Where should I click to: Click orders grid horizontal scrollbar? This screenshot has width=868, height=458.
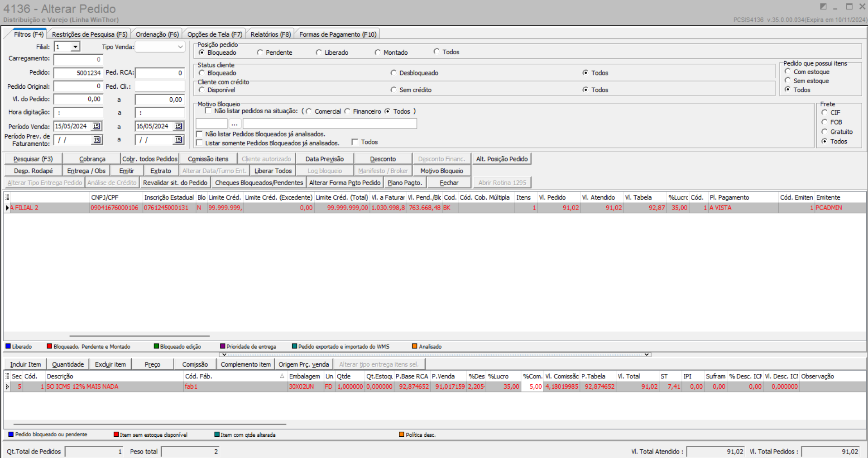coord(139,336)
